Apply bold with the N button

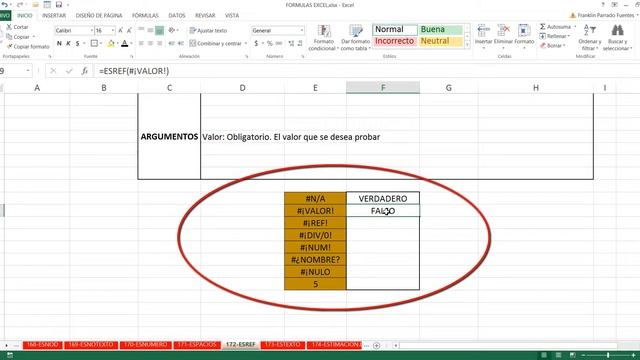(59, 43)
